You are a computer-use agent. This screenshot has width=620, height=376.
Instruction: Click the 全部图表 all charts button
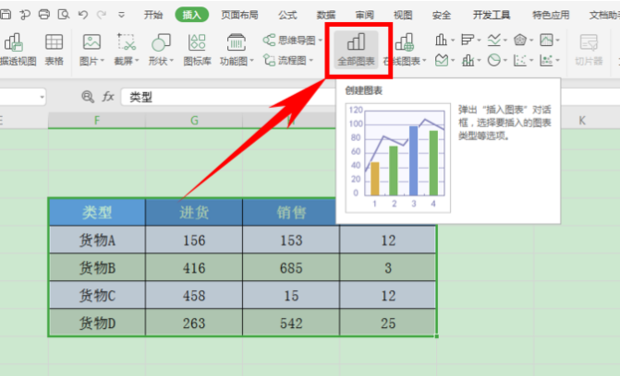tap(356, 50)
